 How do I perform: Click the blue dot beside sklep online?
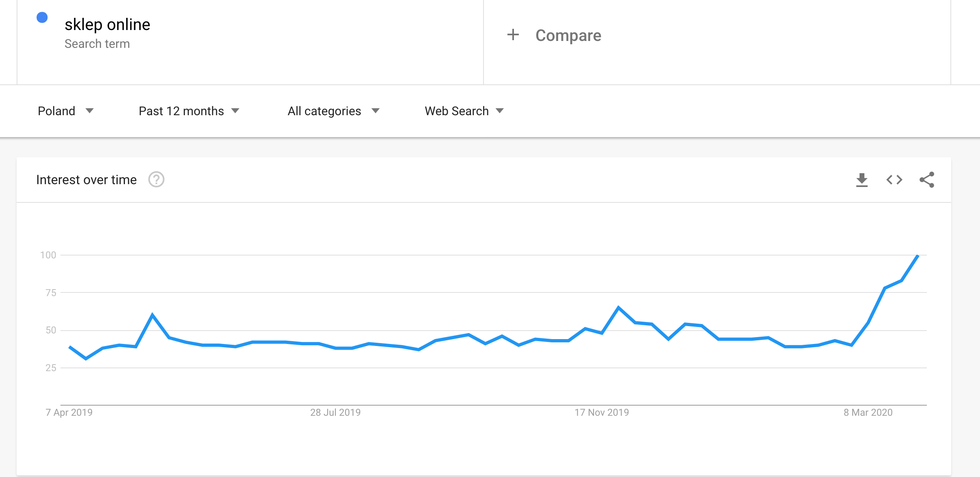(x=42, y=17)
